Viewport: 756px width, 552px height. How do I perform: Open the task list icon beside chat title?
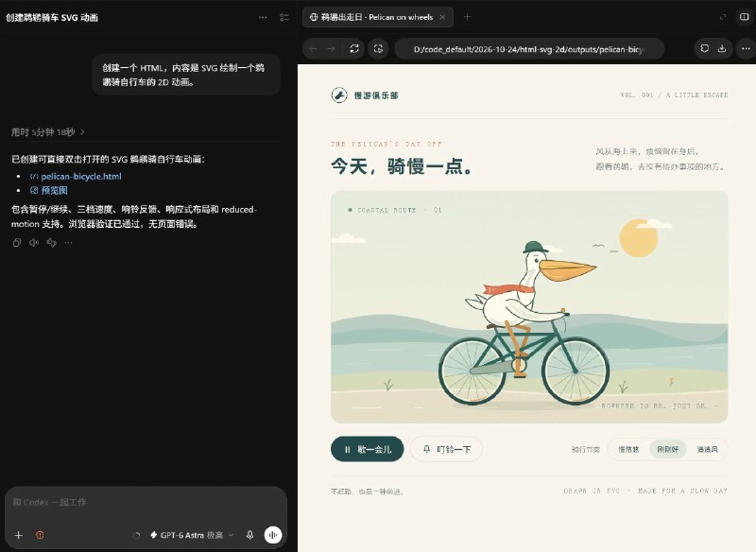click(x=284, y=17)
